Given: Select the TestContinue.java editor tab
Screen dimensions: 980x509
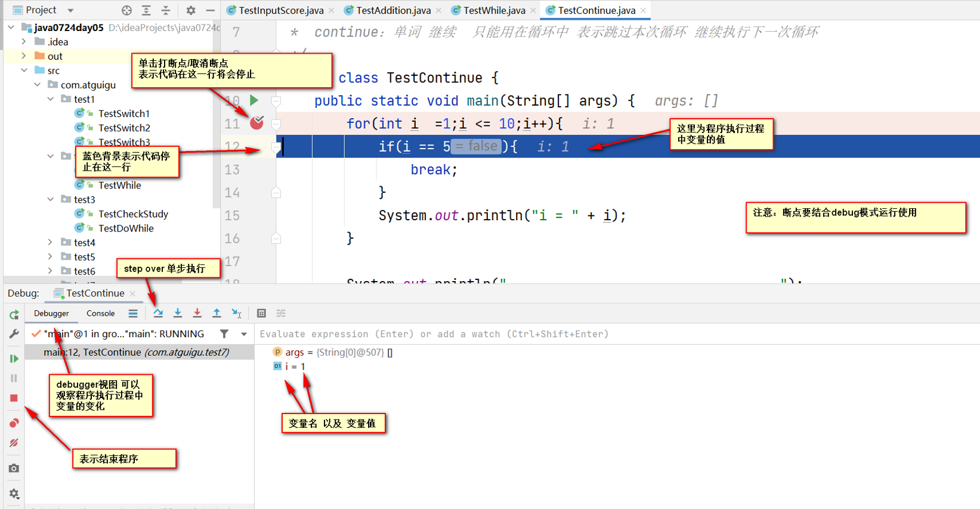Looking at the screenshot, I should (x=596, y=10).
